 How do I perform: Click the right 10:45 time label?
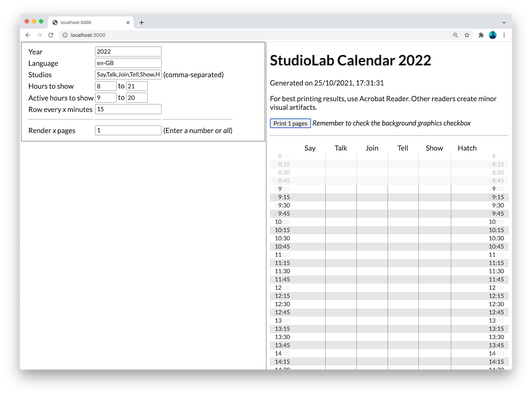(x=496, y=246)
